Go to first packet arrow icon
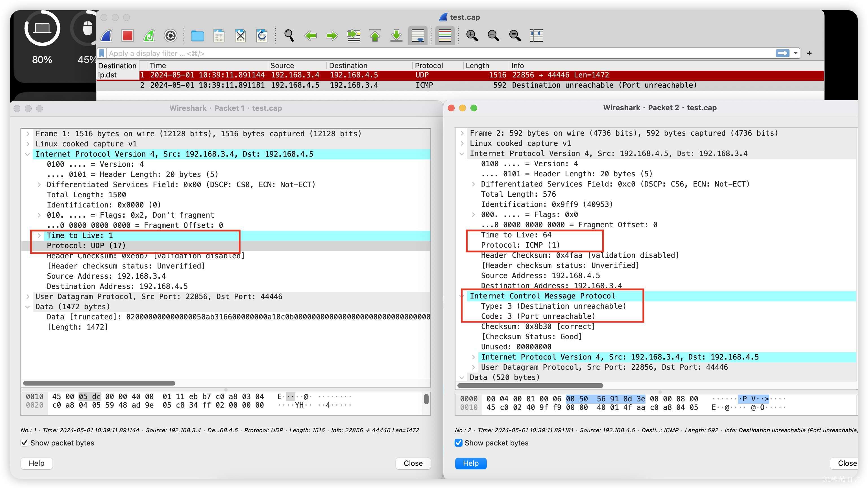This screenshot has height=489, width=868. (x=375, y=35)
